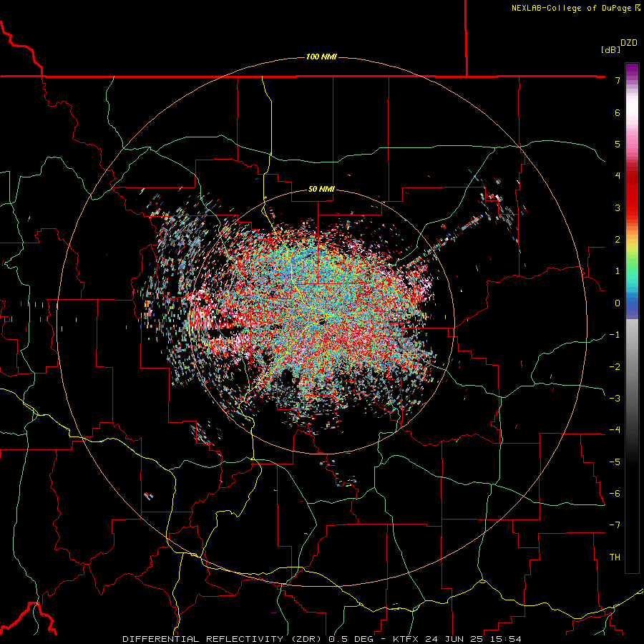
Task: Click the -4 value on the scale
Action: coord(615,430)
